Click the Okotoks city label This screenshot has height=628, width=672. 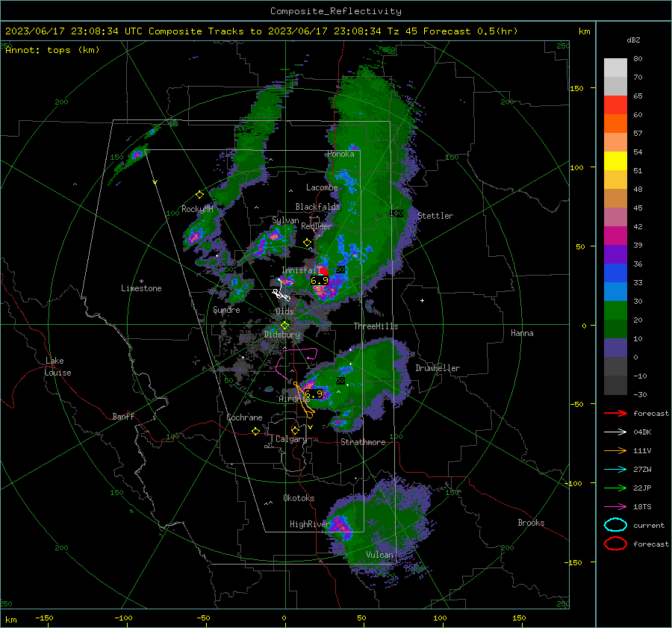point(299,497)
